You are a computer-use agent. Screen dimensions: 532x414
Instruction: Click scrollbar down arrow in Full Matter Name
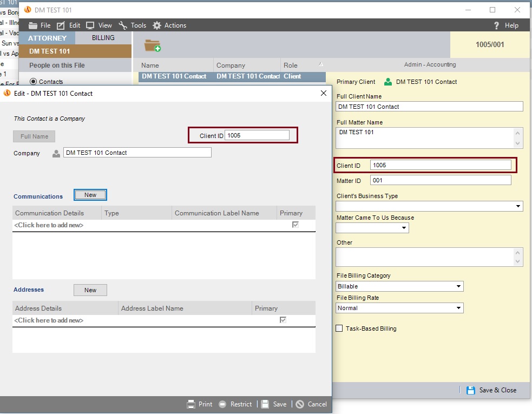coord(518,143)
